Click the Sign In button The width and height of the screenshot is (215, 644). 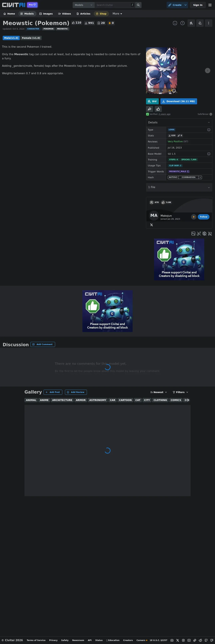pos(198,5)
